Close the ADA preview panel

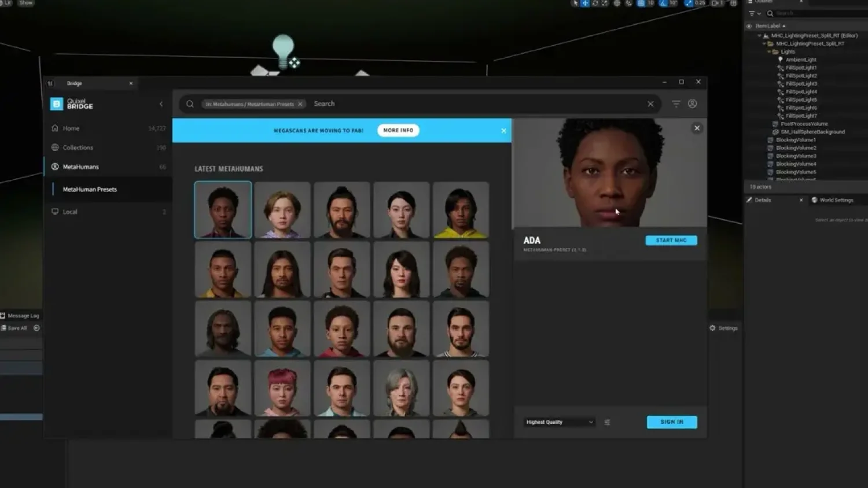click(697, 128)
